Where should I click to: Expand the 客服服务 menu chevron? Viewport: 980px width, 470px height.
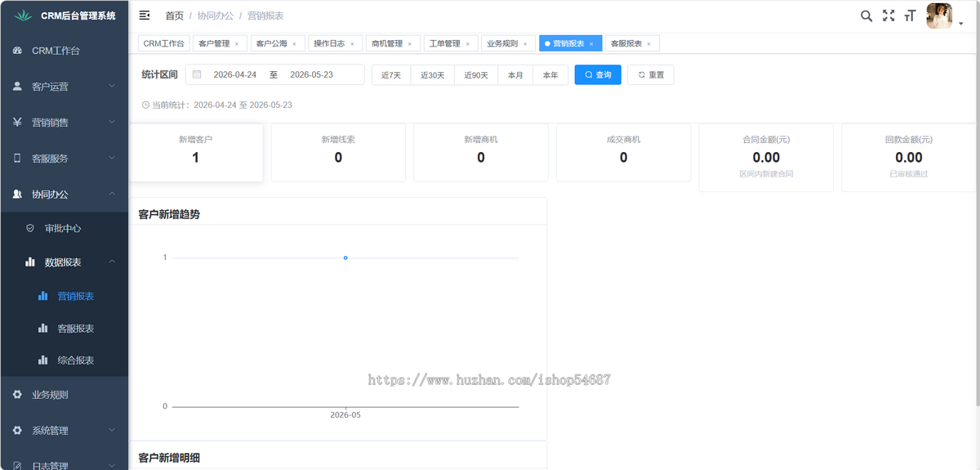tap(112, 158)
